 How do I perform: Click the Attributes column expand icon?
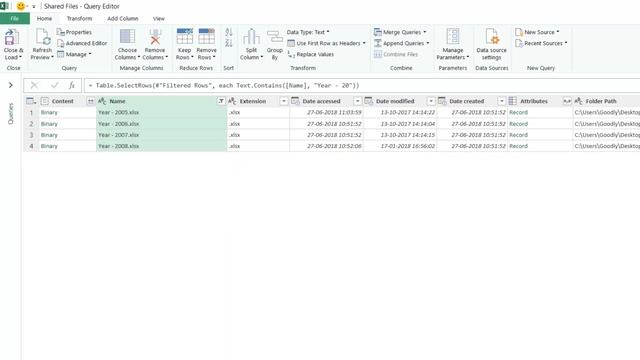click(567, 101)
